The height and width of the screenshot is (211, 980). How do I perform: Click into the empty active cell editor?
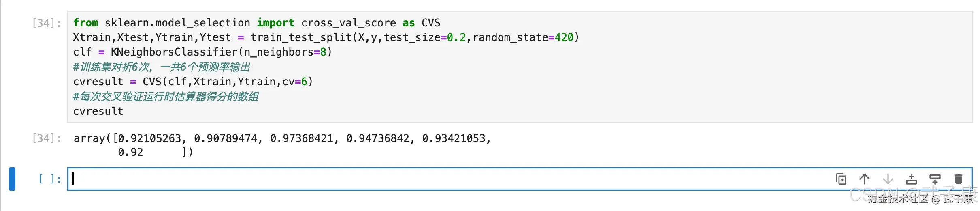[405, 179]
